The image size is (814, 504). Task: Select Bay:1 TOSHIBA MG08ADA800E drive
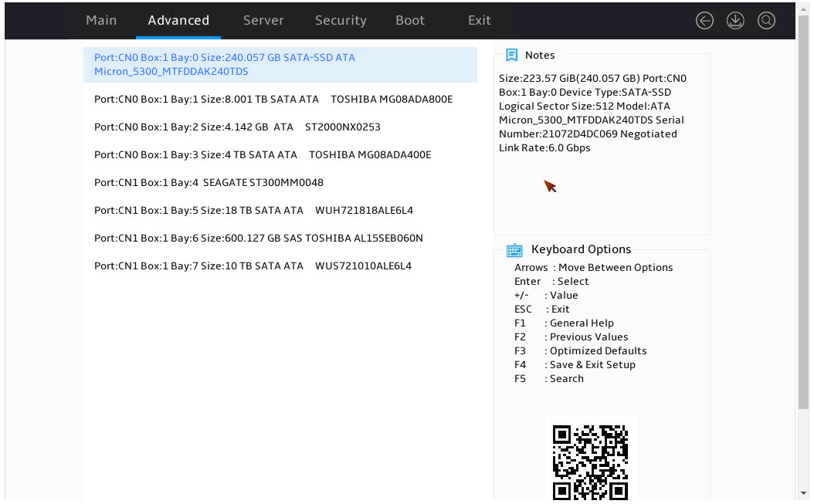273,99
